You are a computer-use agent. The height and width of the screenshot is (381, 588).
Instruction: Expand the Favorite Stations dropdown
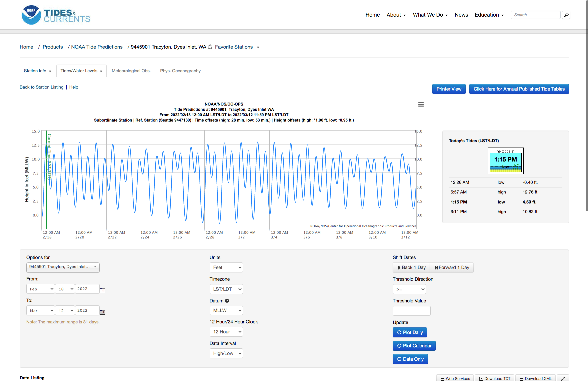pyautogui.click(x=237, y=47)
